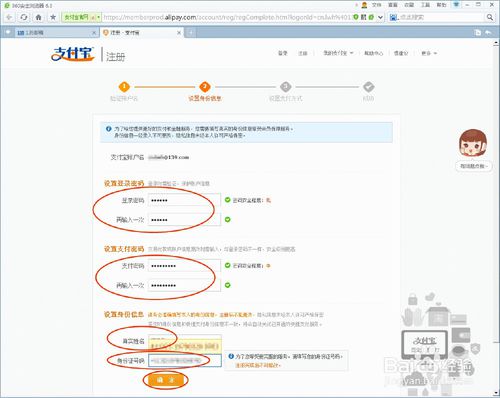Close the first browser tab
Screen dimensions: 500x398
click(x=94, y=33)
